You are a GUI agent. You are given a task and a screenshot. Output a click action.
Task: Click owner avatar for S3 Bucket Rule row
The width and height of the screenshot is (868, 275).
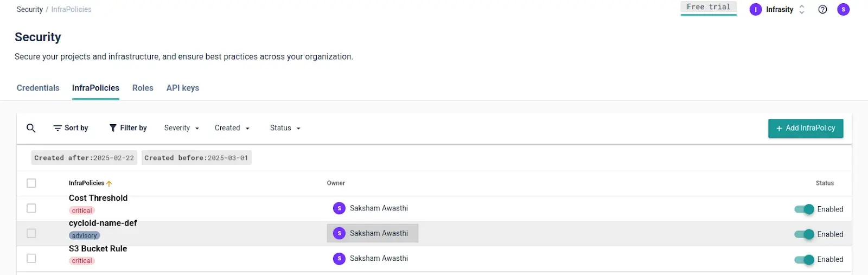[339, 259]
